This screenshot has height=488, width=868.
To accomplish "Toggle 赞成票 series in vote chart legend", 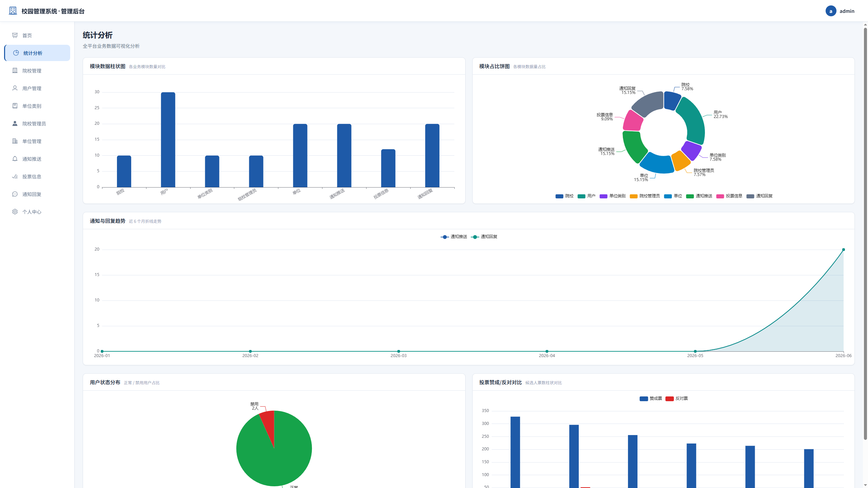I will 651,398.
